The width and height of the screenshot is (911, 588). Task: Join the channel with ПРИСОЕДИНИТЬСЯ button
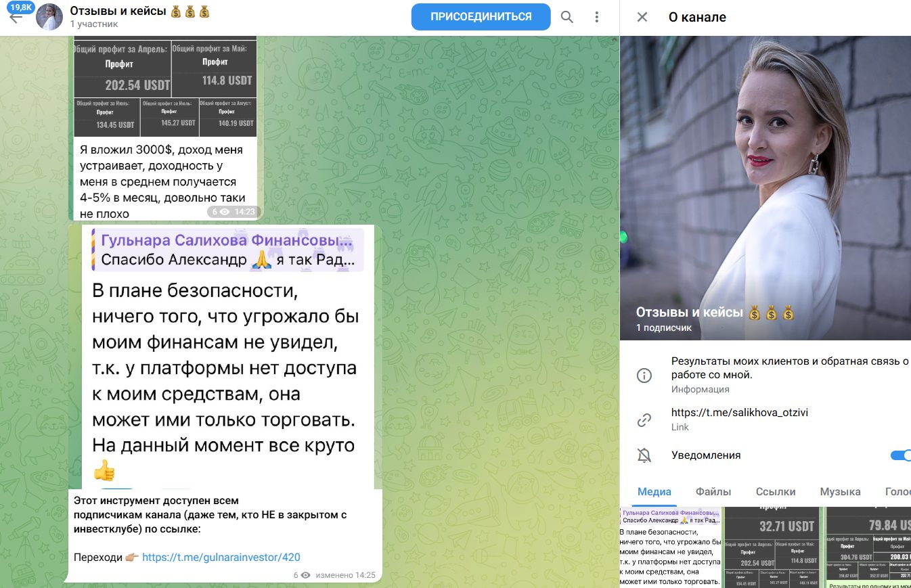[x=481, y=17]
